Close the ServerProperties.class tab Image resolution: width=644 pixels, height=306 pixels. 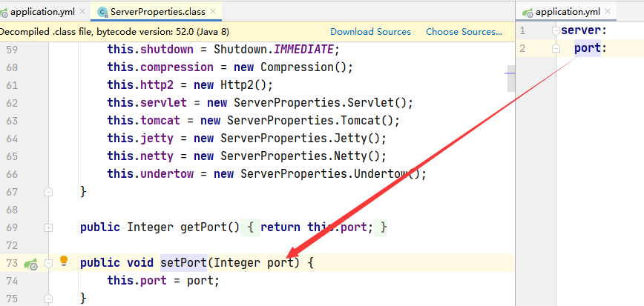click(x=213, y=12)
